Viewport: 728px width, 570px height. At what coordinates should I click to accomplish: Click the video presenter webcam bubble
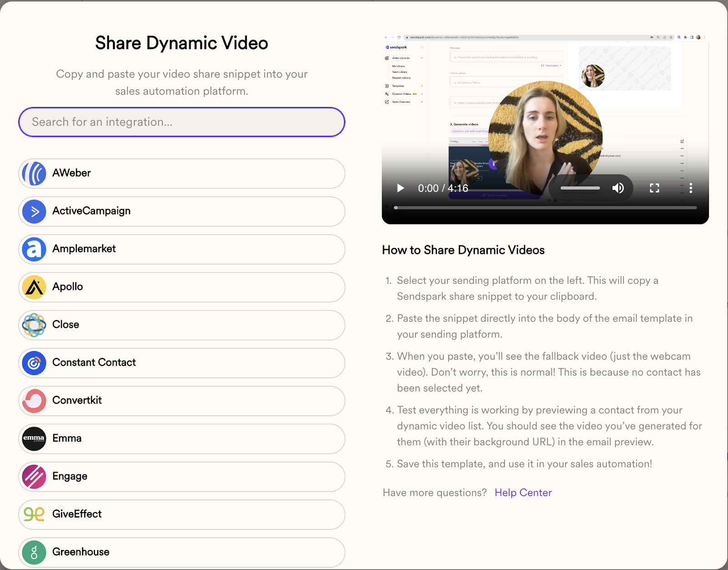point(545,138)
